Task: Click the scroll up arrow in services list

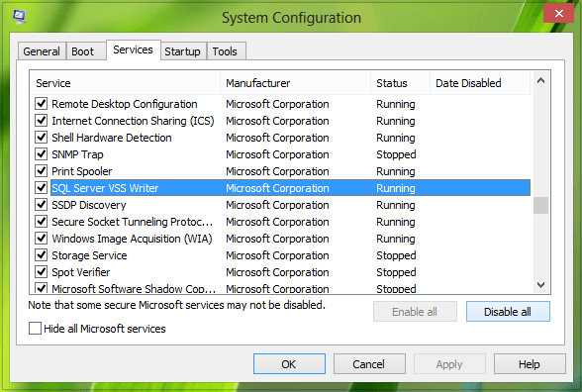Action: pyautogui.click(x=540, y=80)
